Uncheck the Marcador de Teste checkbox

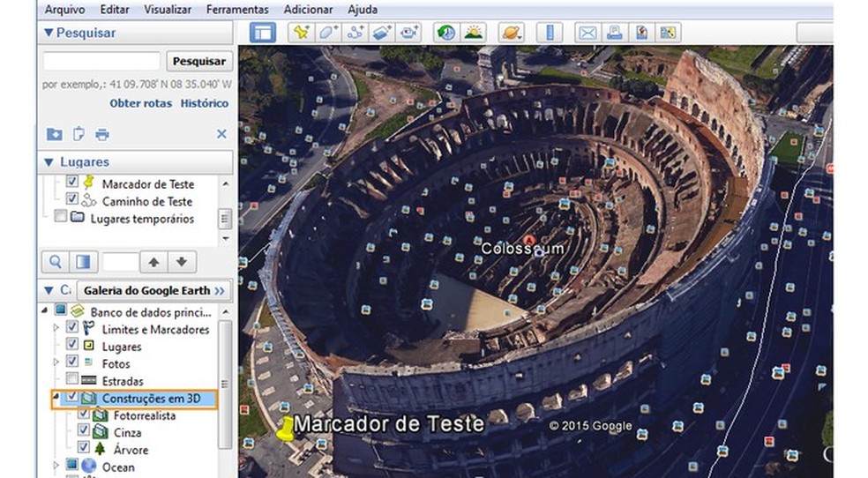point(71,181)
